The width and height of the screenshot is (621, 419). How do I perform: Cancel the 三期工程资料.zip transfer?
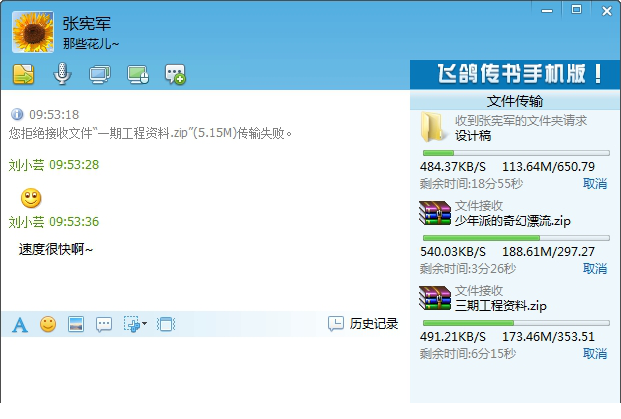(x=595, y=354)
